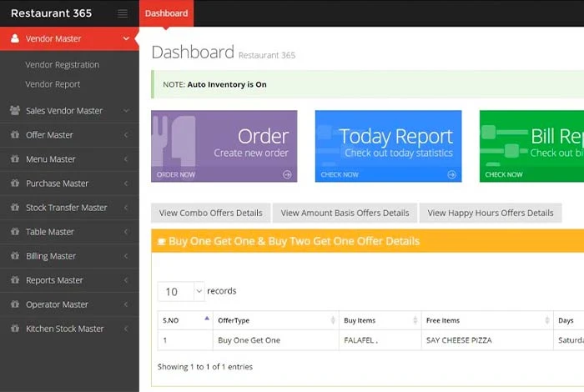Click the Offer Master gift icon
The height and width of the screenshot is (392, 584).
15,134
